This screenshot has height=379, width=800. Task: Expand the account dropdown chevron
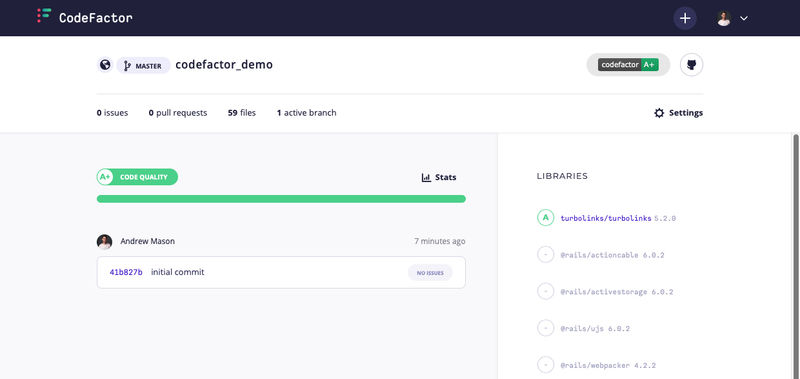click(x=744, y=18)
